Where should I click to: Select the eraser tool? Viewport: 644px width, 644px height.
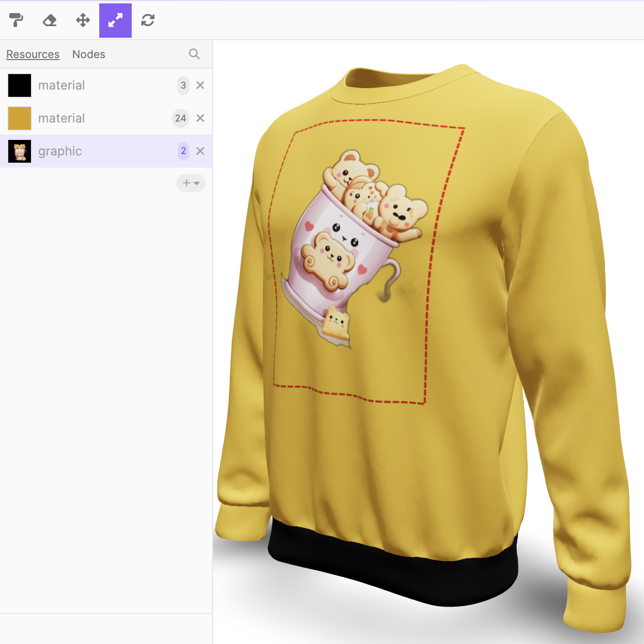(49, 20)
